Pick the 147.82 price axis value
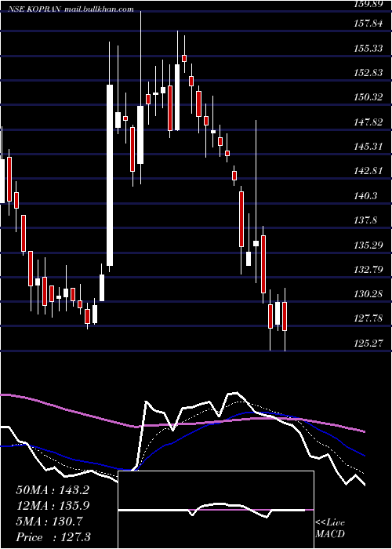The height and width of the screenshot is (549, 392). (368, 122)
